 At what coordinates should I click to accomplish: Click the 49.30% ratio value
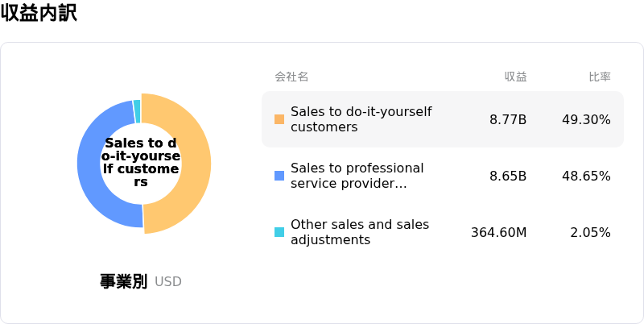pos(586,119)
